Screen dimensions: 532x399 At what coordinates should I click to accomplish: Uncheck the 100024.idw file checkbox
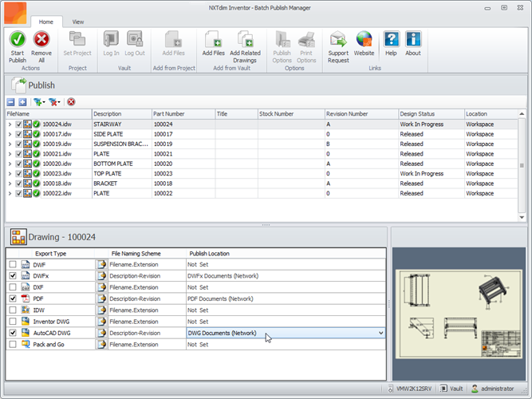[x=18, y=124]
